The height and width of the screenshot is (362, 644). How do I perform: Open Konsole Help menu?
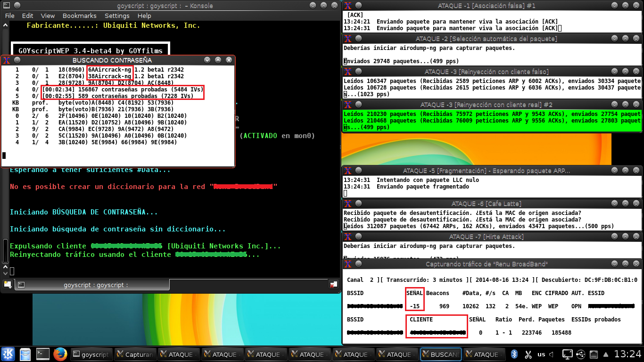coord(144,16)
